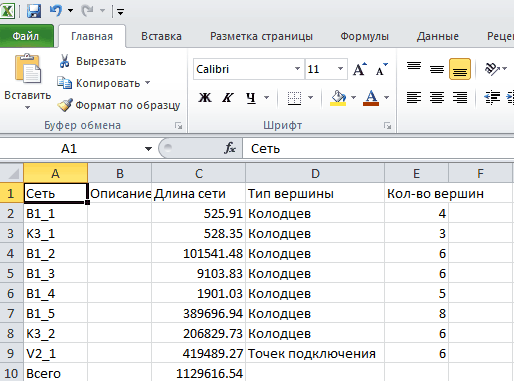514x381 pixels.
Task: Click the Redo arrow icon
Action: click(87, 11)
